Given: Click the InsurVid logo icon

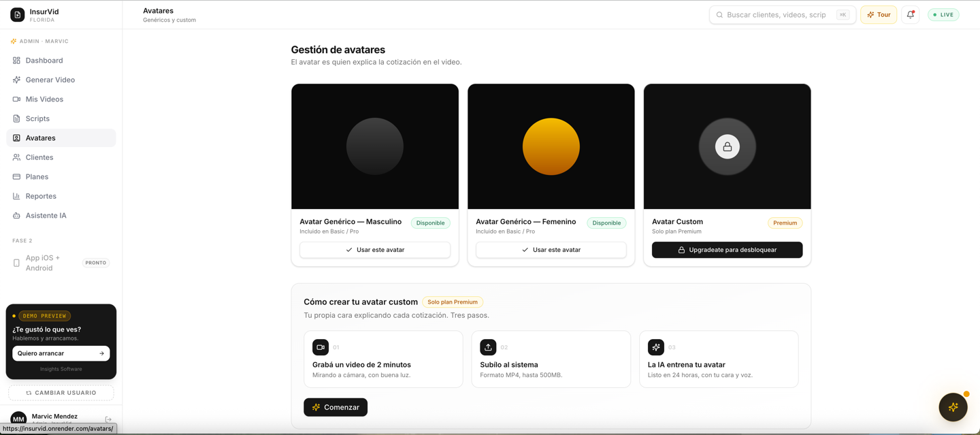Looking at the screenshot, I should (x=18, y=14).
